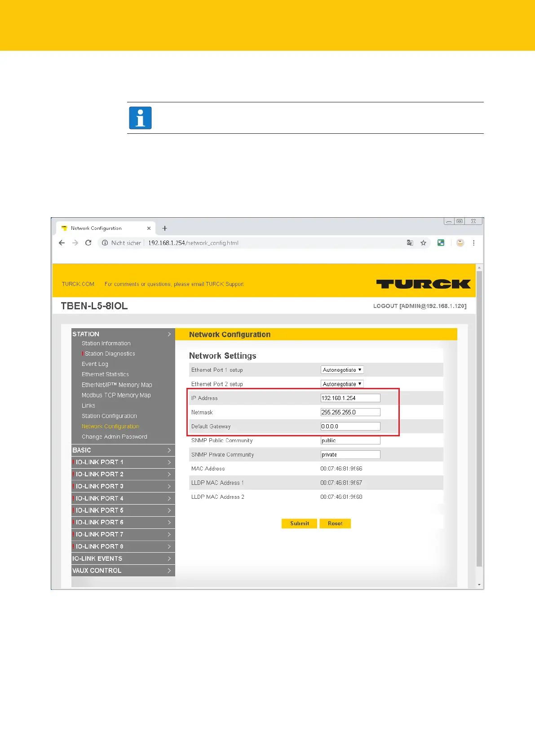Expand the IO-LINK PORT 6 section

[x=123, y=523]
